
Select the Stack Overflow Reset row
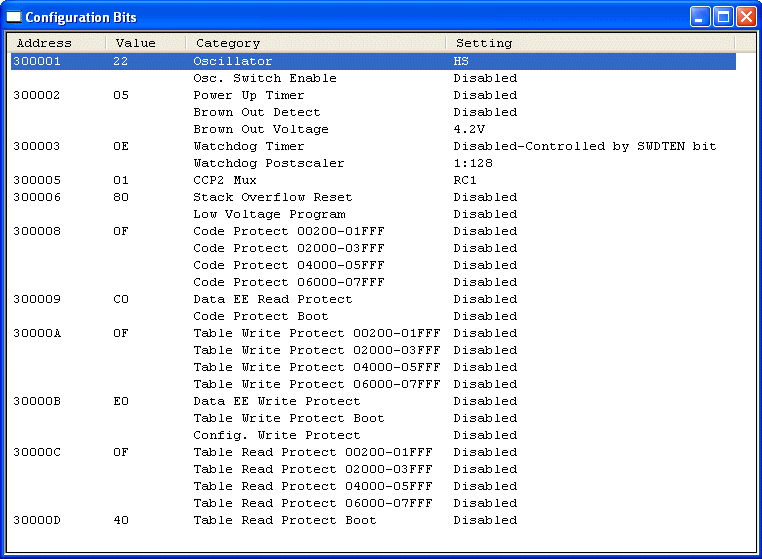coord(373,197)
